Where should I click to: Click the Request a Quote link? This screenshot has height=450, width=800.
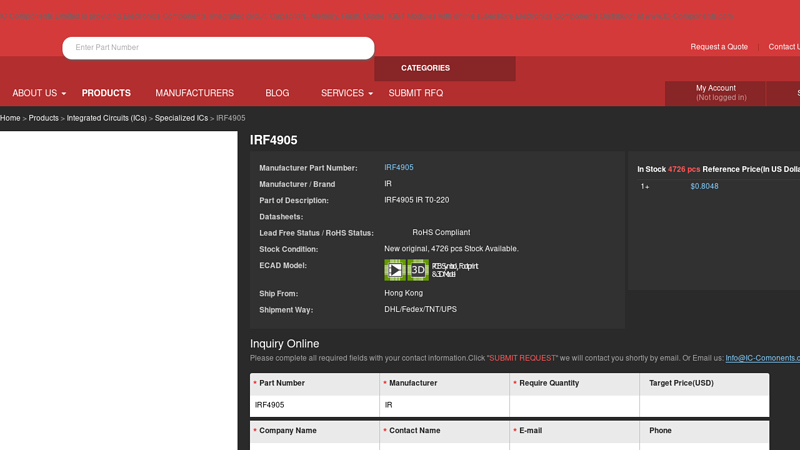point(718,47)
